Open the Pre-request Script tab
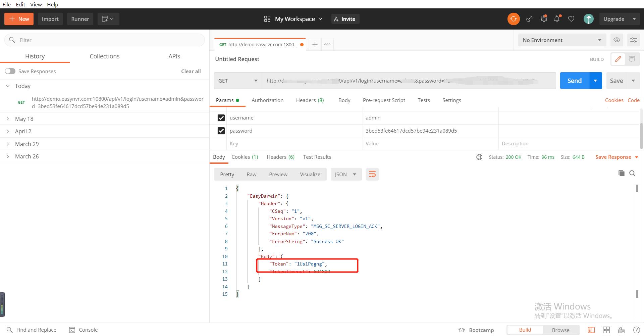 (x=384, y=100)
